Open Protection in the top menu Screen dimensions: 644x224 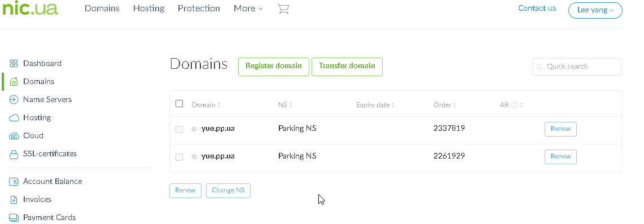[199, 8]
